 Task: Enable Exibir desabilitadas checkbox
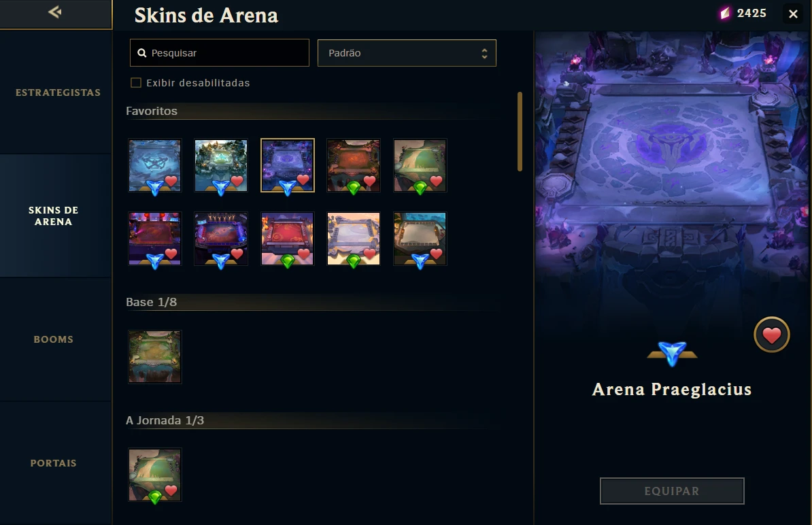136,83
